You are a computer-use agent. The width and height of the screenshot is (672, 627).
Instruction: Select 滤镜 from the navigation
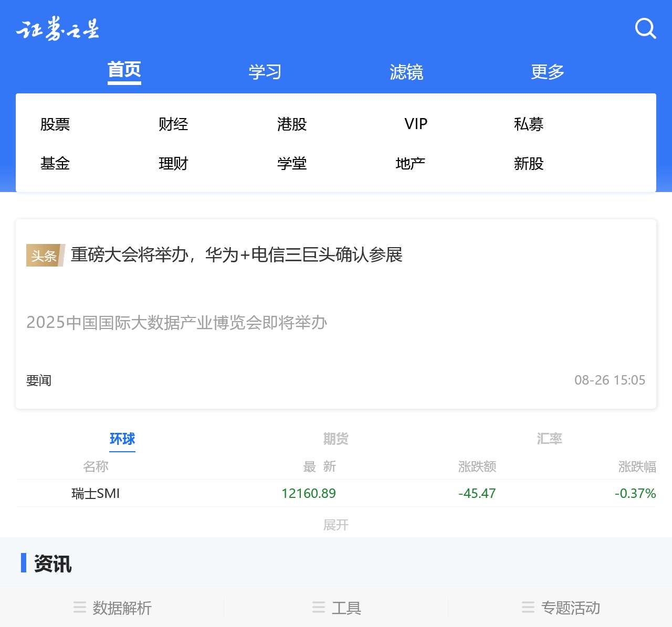[x=407, y=72]
